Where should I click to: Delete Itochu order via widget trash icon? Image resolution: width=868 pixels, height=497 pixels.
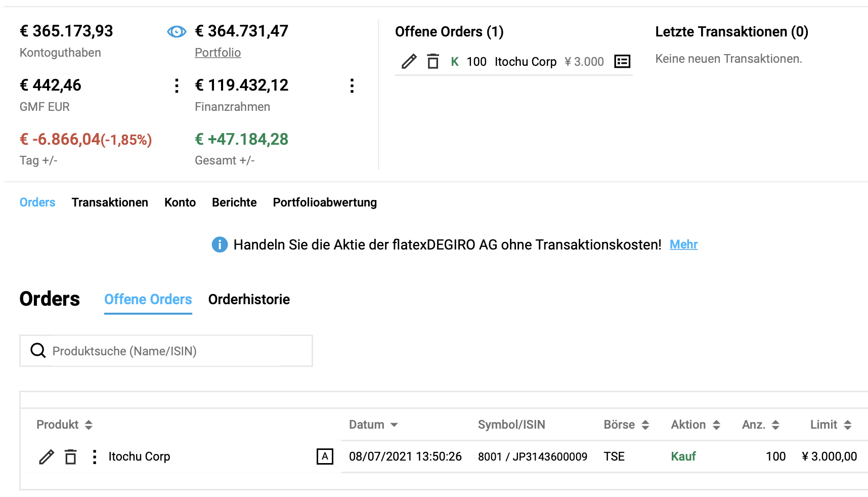tap(433, 61)
